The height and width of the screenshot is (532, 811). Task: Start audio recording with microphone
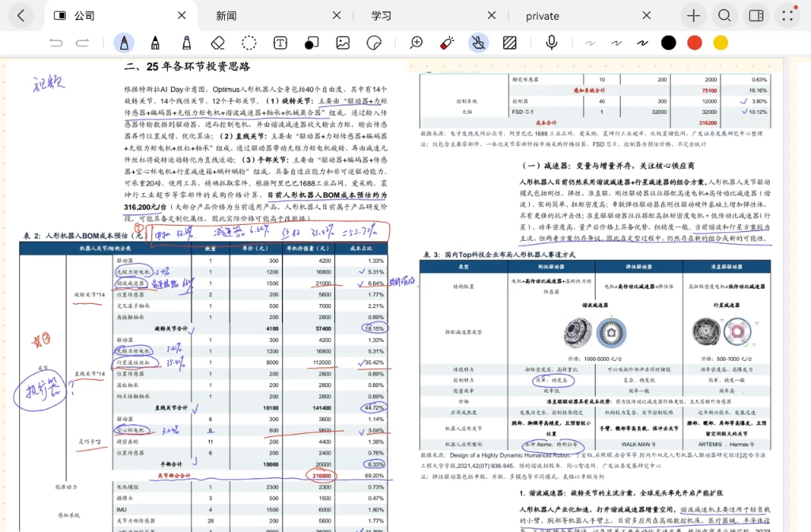552,43
